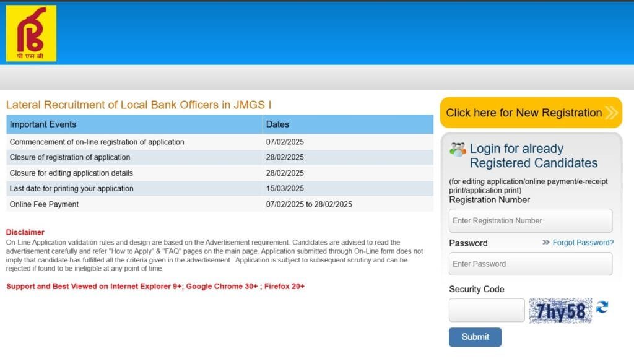Click the Online Fee Payment date range
The height and width of the screenshot is (364, 634).
coord(309,204)
